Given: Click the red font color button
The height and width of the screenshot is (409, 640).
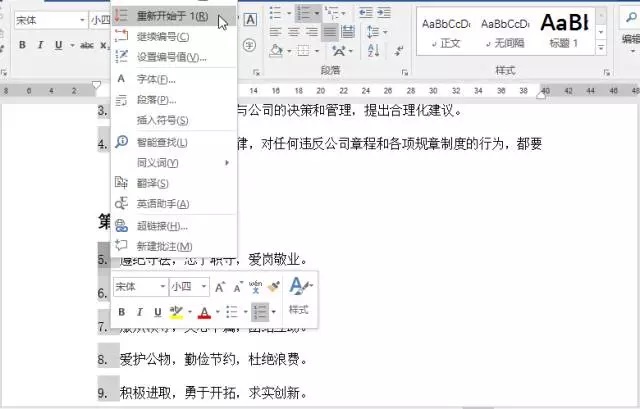Looking at the screenshot, I should pos(204,312).
